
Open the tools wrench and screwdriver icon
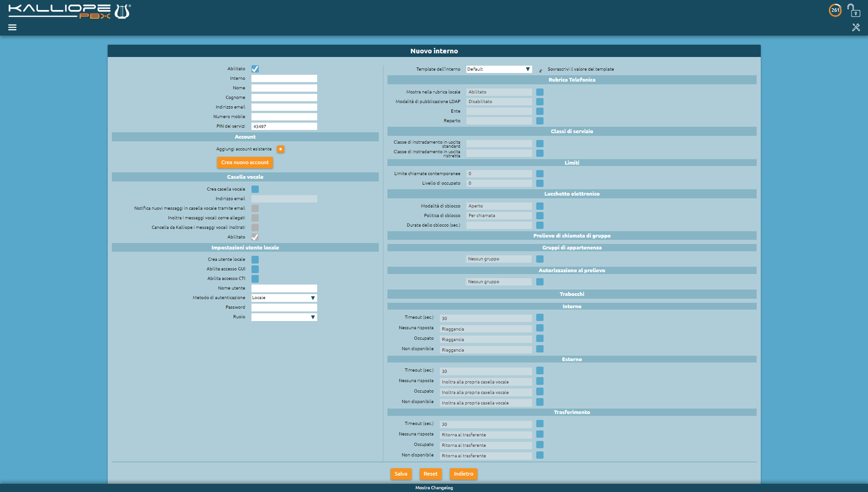[x=856, y=27]
